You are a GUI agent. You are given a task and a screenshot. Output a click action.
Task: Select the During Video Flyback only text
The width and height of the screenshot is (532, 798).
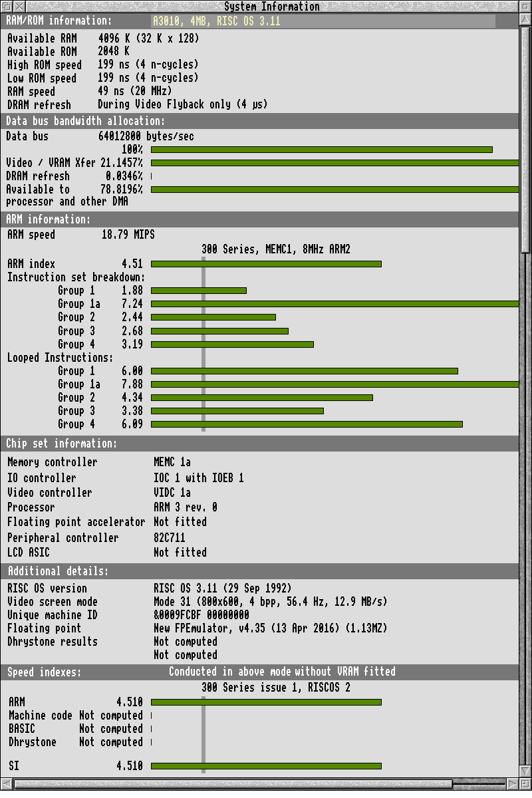[x=164, y=105]
